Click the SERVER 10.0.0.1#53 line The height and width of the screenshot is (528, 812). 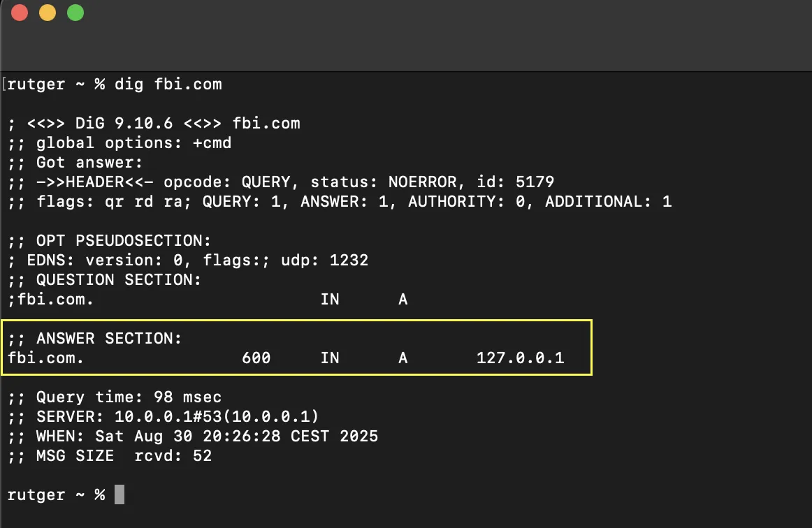click(x=164, y=417)
